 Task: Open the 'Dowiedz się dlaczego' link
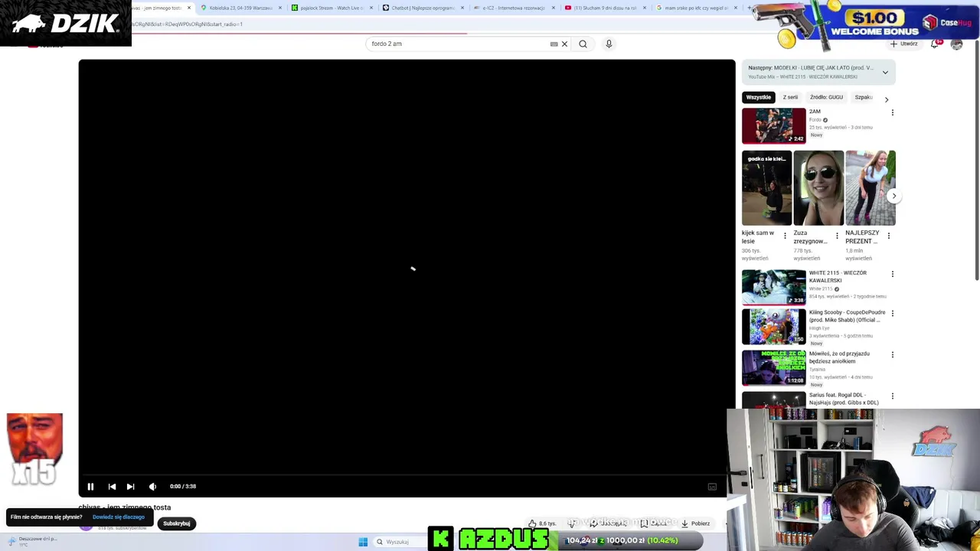pos(119,517)
